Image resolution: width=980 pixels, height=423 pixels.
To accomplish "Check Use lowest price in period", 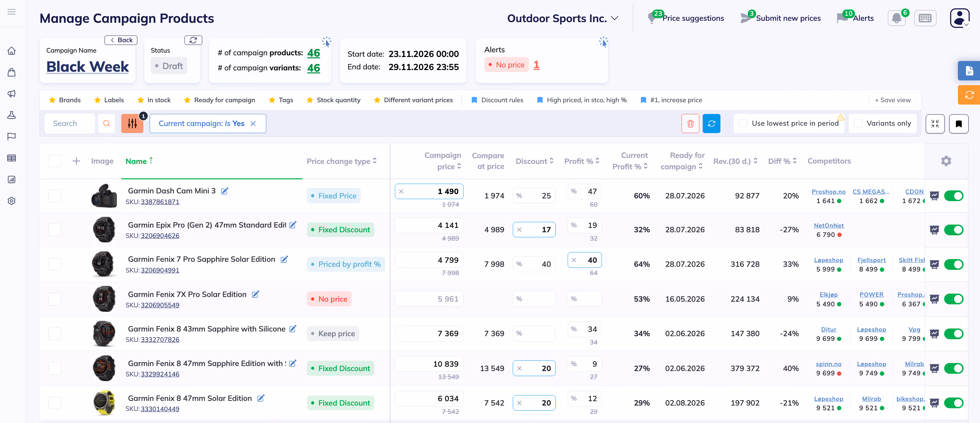I will click(743, 123).
